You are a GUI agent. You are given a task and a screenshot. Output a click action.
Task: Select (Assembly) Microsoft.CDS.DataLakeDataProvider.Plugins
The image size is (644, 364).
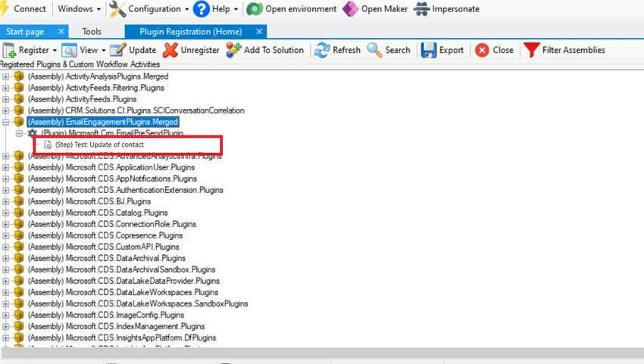pyautogui.click(x=123, y=281)
